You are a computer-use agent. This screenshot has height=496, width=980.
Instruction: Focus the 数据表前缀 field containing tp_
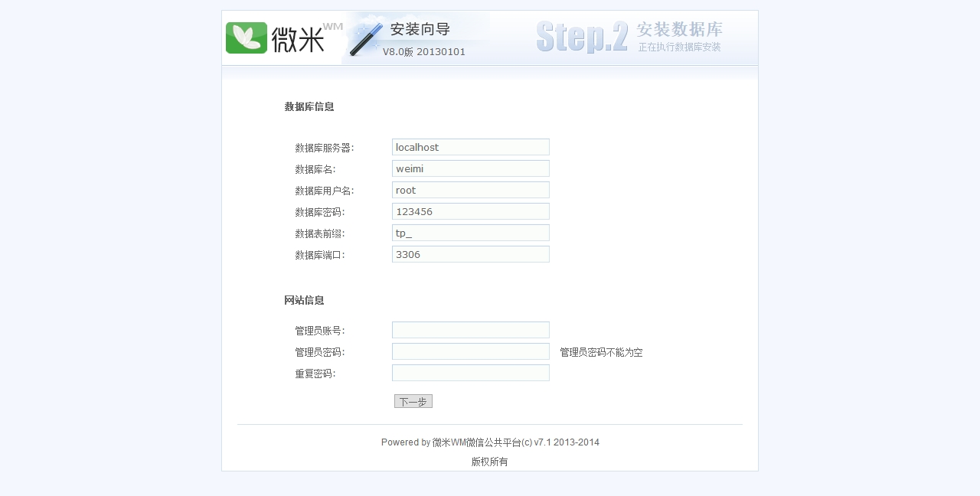tap(471, 233)
